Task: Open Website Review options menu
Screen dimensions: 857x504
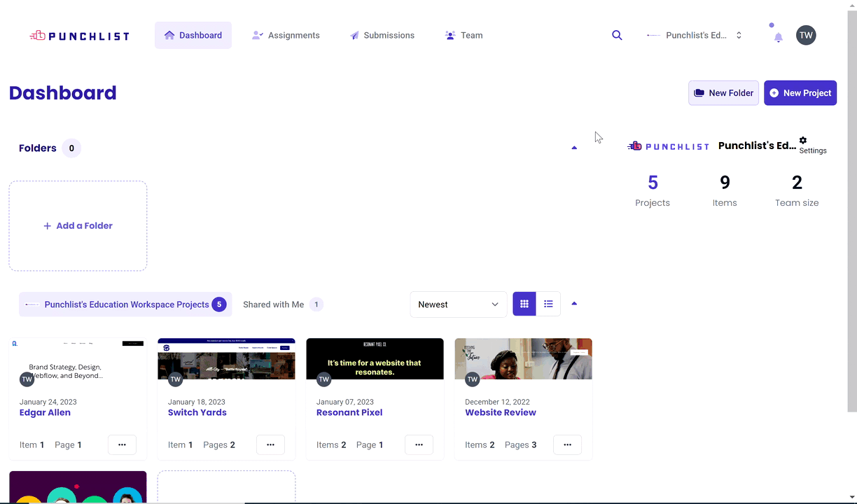Action: click(567, 444)
